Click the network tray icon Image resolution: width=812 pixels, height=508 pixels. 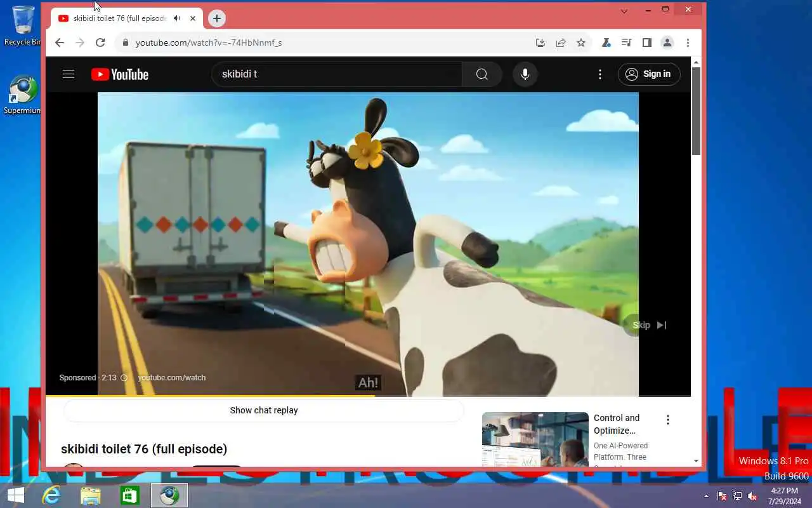[x=737, y=496]
